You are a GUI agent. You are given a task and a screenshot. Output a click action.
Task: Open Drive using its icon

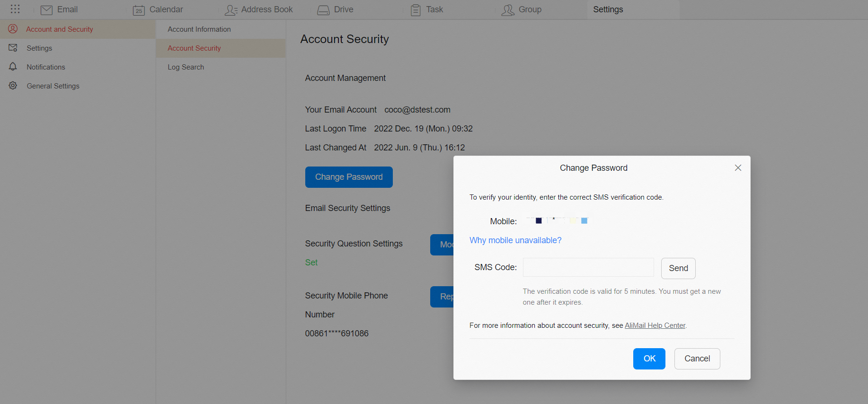point(323,10)
